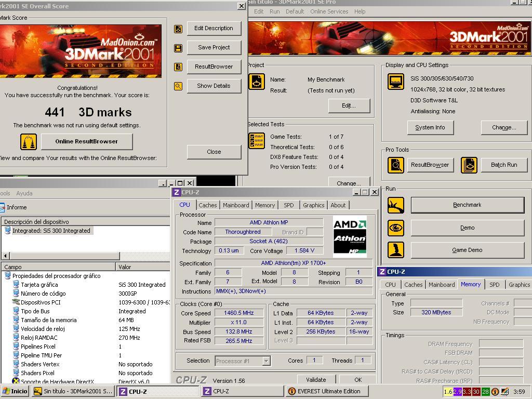Click the Show Details magnifier icon

(x=178, y=86)
